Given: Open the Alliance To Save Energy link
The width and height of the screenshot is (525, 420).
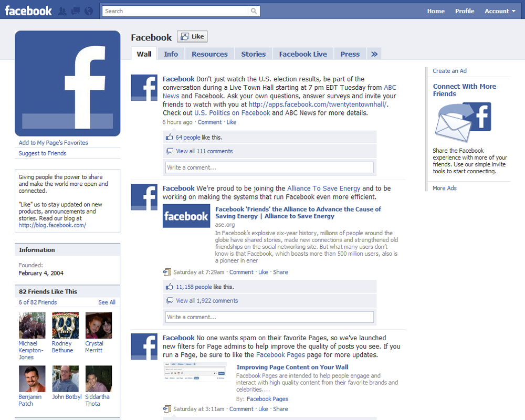Looking at the screenshot, I should coord(324,188).
